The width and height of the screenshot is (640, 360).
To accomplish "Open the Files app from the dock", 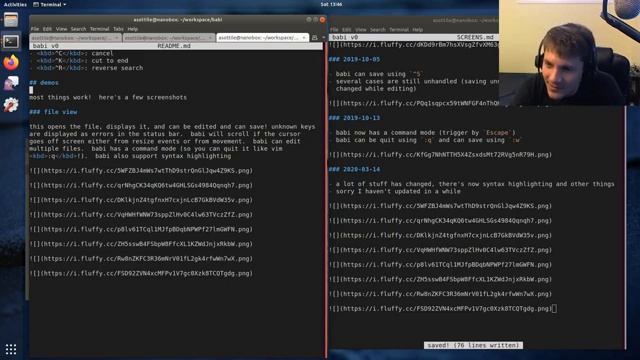I will [x=11, y=20].
